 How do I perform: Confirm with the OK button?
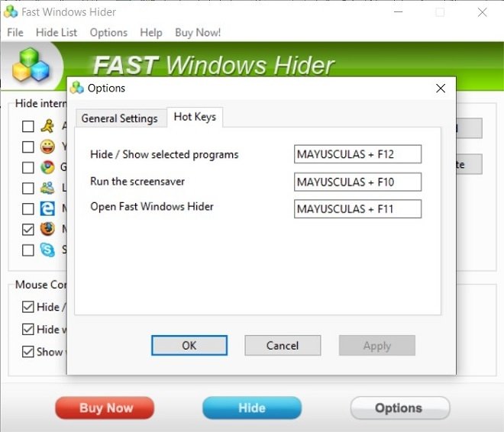(189, 346)
